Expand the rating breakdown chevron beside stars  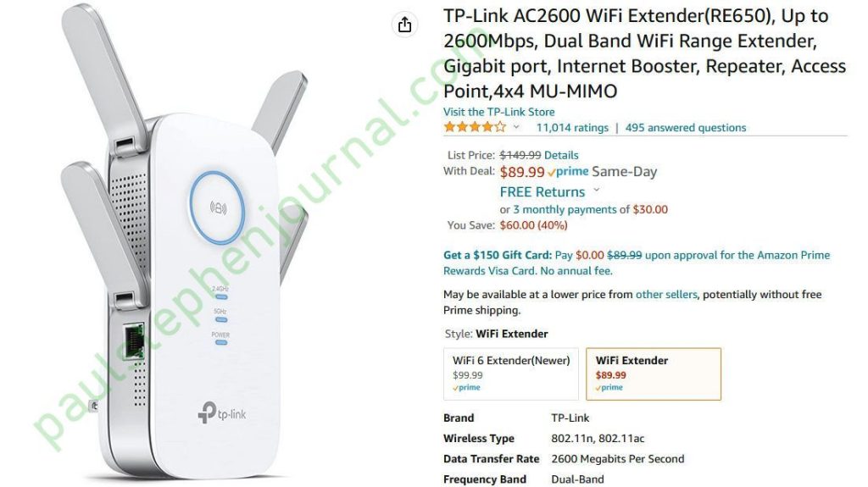pos(516,127)
